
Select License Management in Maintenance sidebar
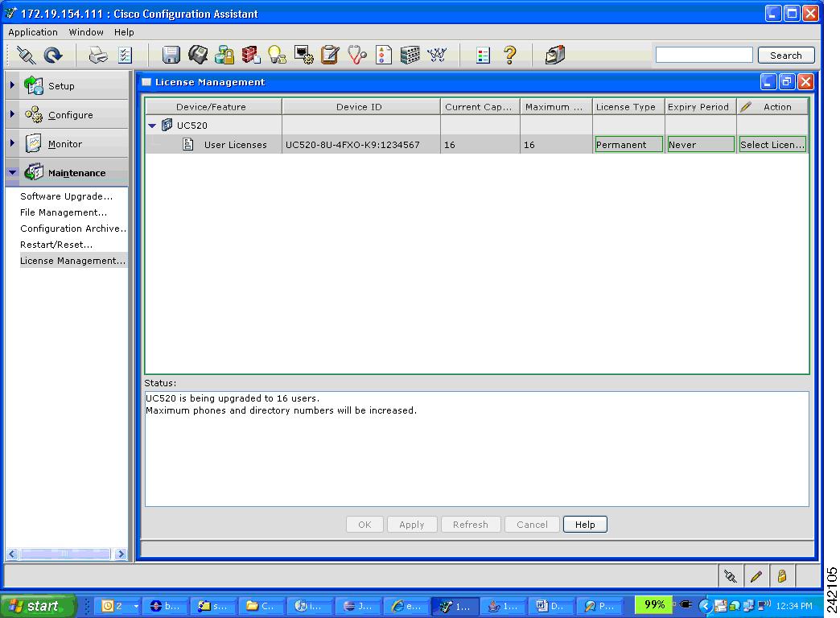[x=72, y=260]
